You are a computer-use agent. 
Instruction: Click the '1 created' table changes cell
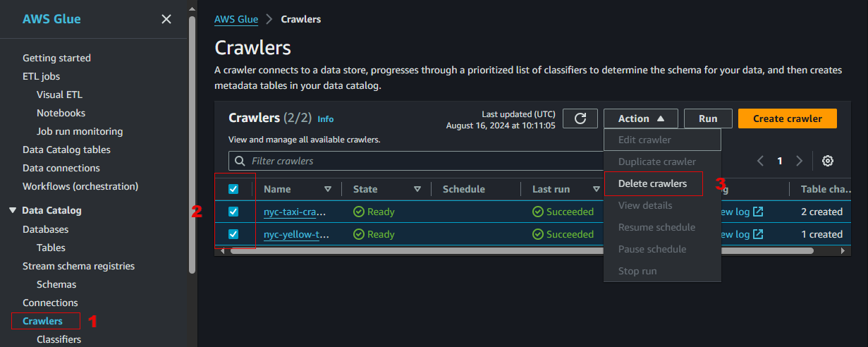tap(821, 234)
